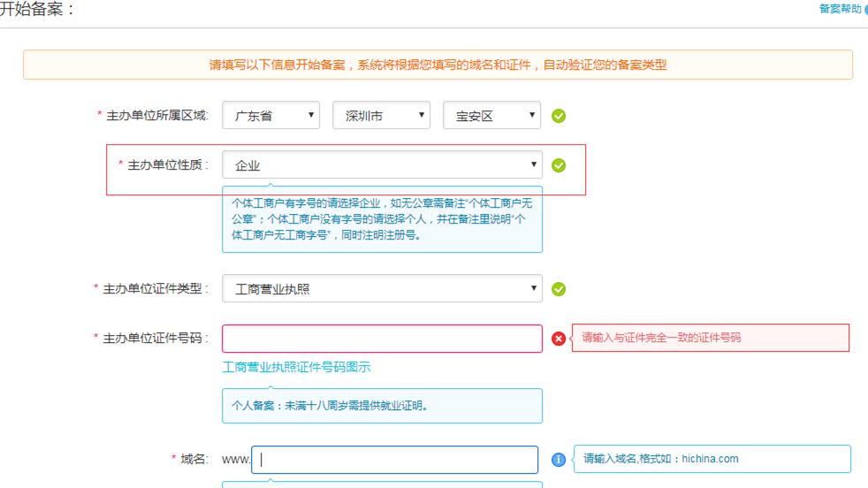868x488 pixels.
Task: Click the 主办单位证件号码 input field
Action: coord(382,339)
